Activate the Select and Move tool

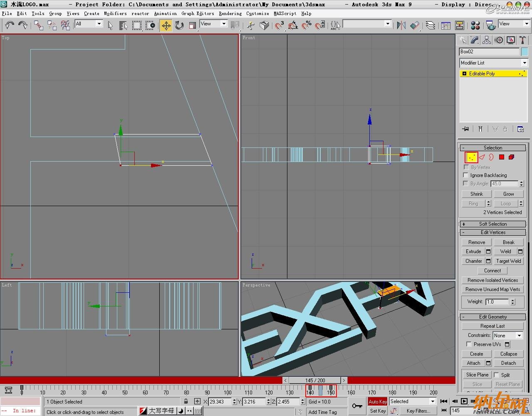166,25
